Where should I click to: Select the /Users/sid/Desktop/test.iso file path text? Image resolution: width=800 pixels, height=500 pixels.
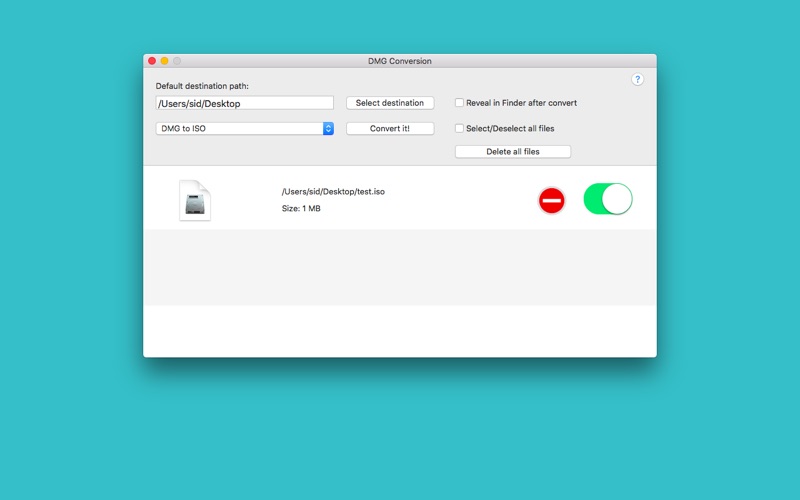click(333, 192)
